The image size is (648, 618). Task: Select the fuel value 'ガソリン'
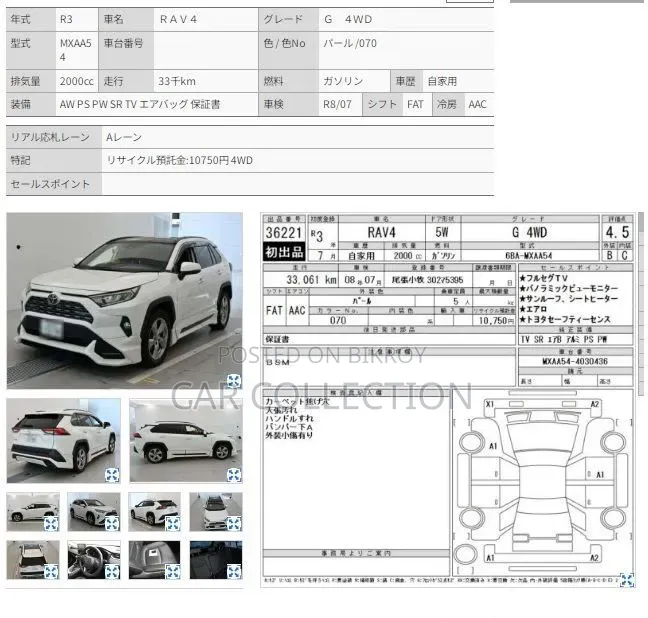(x=343, y=81)
